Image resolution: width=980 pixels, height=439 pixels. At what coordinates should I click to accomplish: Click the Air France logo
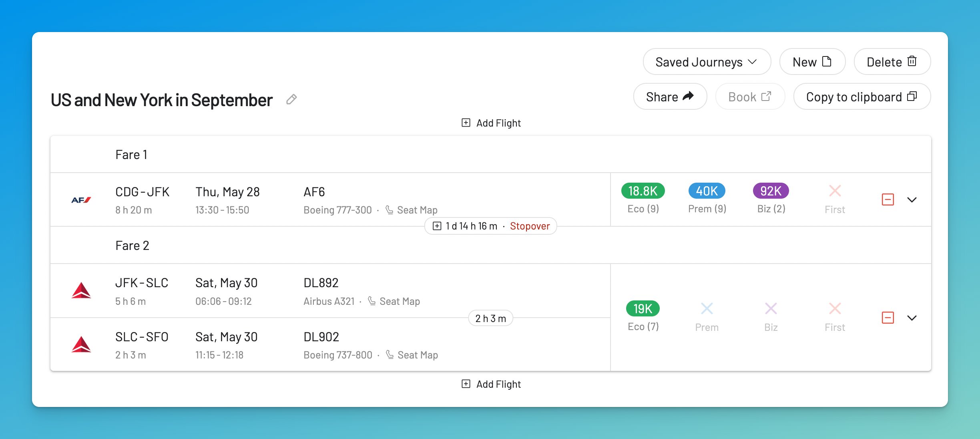80,199
